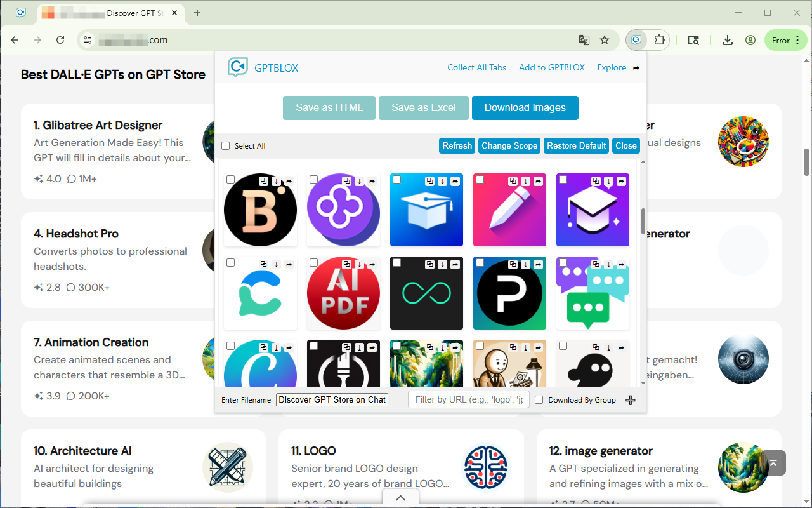Open the Error status browser menu

785,39
